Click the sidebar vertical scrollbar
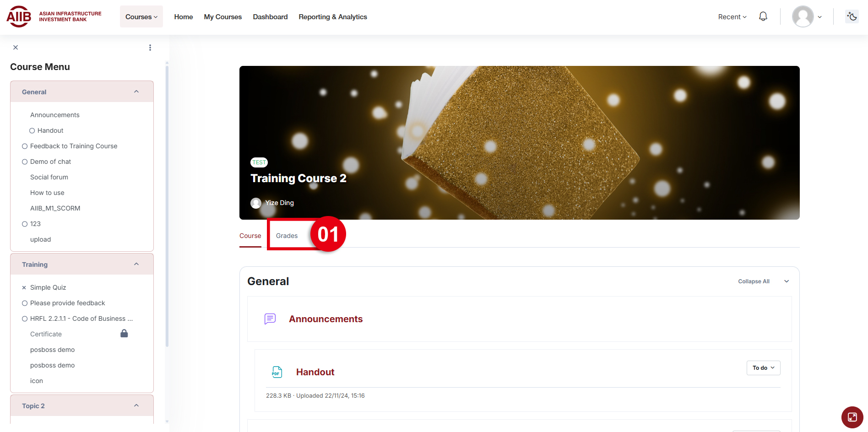This screenshot has height=432, width=868. click(167, 206)
